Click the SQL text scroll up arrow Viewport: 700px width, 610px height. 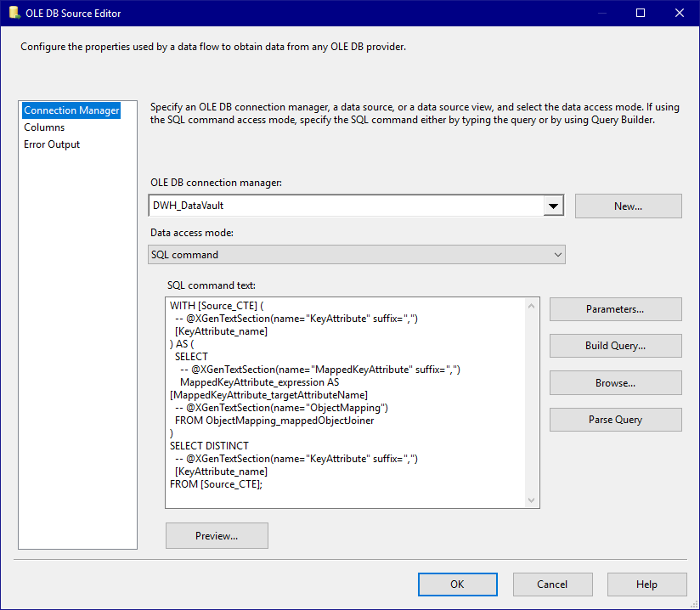tap(531, 306)
